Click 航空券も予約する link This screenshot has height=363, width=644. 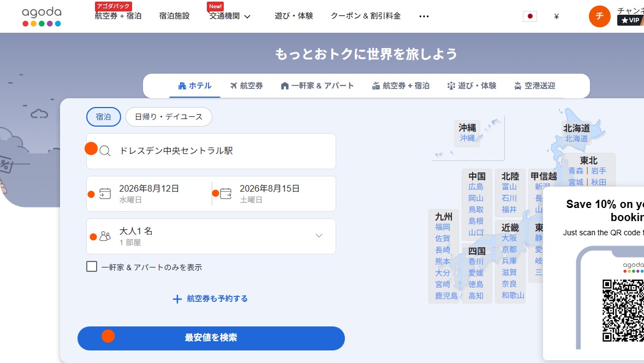pyautogui.click(x=217, y=299)
